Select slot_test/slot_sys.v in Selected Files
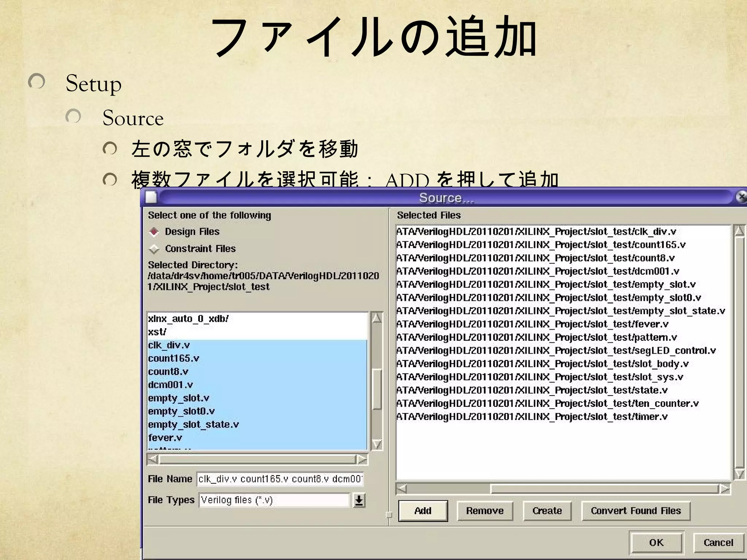The image size is (747, 560). click(x=564, y=377)
